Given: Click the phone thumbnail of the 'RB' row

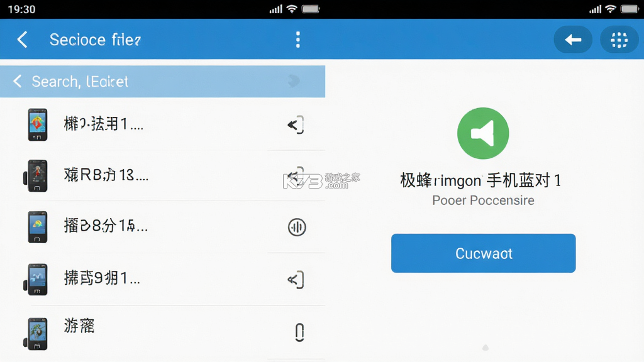Looking at the screenshot, I should click(x=36, y=176).
